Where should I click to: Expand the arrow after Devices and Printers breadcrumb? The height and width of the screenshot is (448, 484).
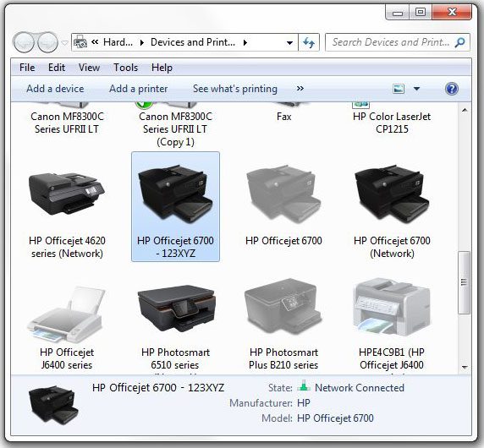(x=245, y=42)
